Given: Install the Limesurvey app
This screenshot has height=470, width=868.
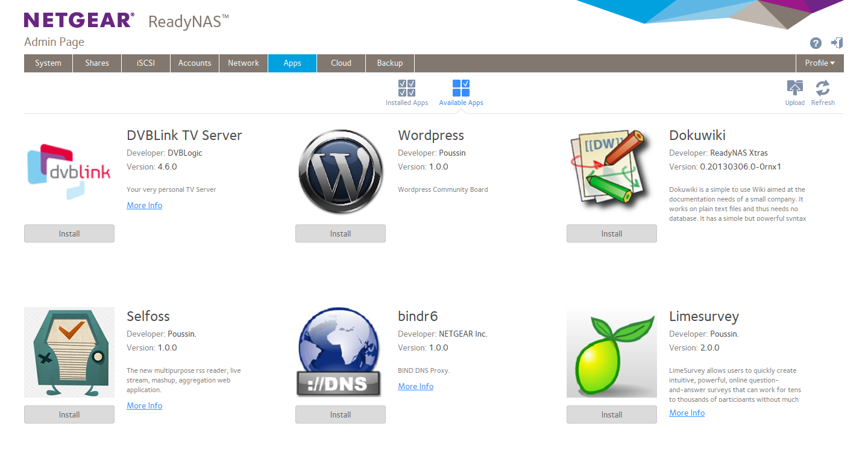Looking at the screenshot, I should 612,414.
